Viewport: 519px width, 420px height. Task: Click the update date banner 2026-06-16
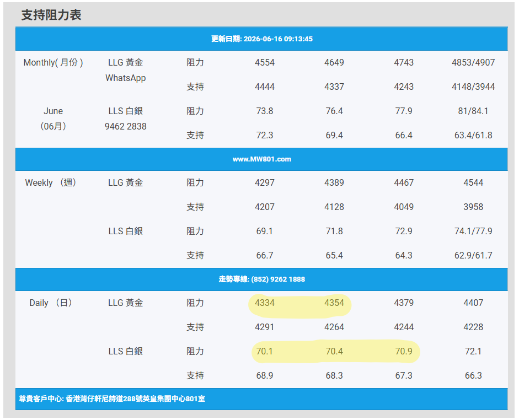point(261,39)
